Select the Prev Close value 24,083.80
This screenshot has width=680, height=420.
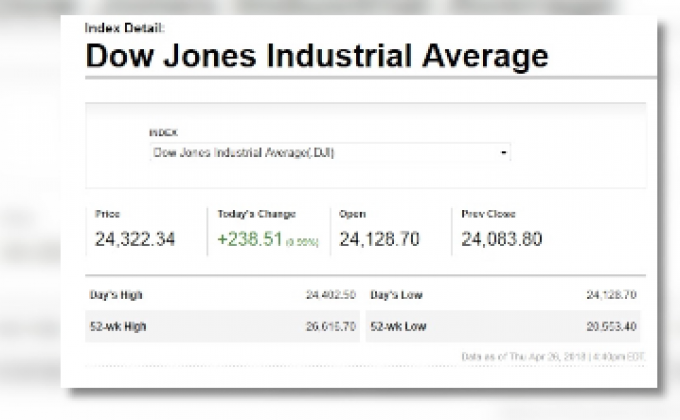pos(501,240)
